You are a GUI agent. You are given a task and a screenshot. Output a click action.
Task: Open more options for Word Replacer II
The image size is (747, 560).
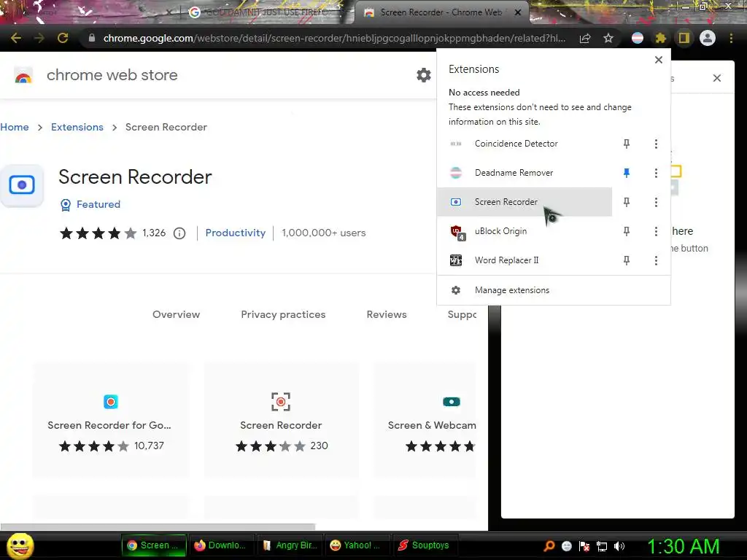click(656, 260)
